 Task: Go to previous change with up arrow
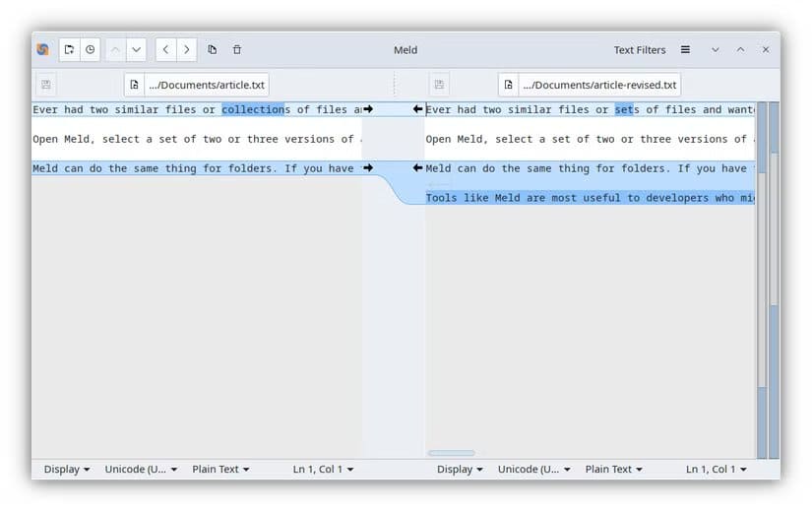point(115,50)
